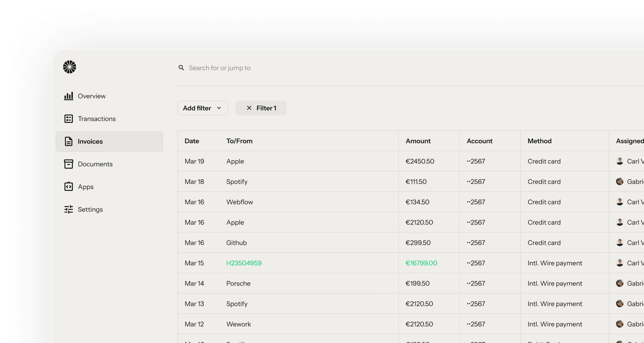Click the Filter 1 chip
644x343 pixels.
(x=266, y=108)
